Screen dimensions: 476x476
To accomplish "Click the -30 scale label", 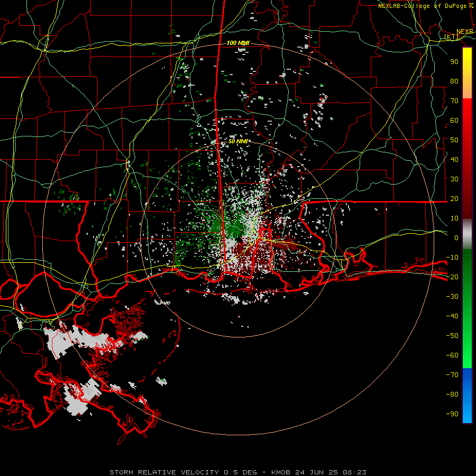I will 452,297.
